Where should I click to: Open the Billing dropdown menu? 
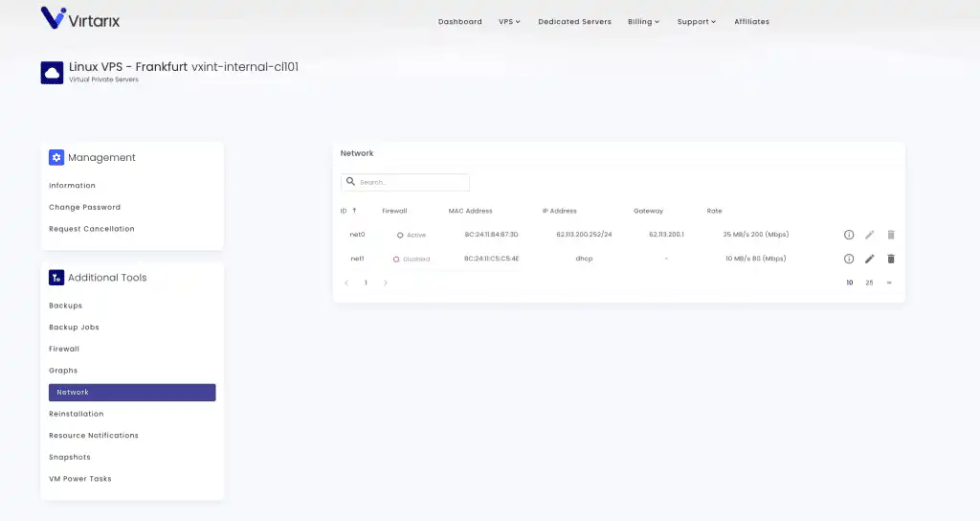pos(643,21)
